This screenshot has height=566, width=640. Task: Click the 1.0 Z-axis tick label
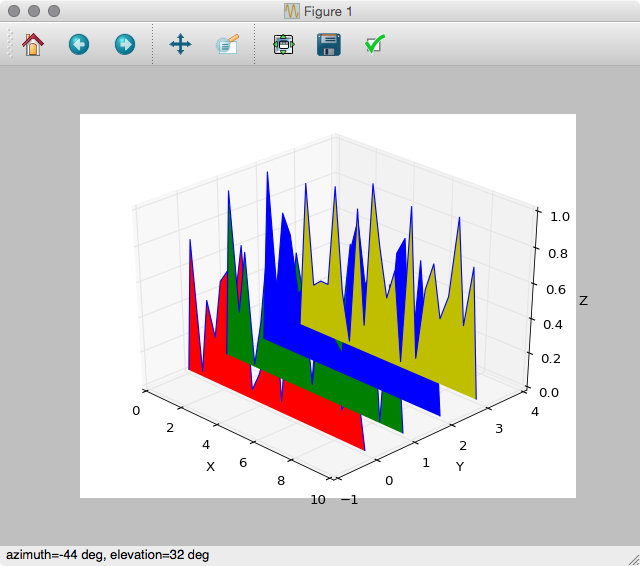tap(560, 217)
